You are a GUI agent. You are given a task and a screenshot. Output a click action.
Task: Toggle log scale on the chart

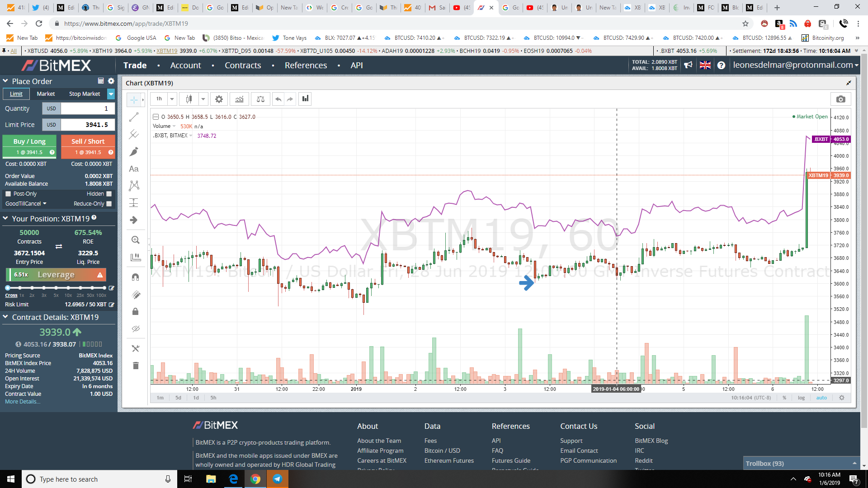pyautogui.click(x=801, y=398)
